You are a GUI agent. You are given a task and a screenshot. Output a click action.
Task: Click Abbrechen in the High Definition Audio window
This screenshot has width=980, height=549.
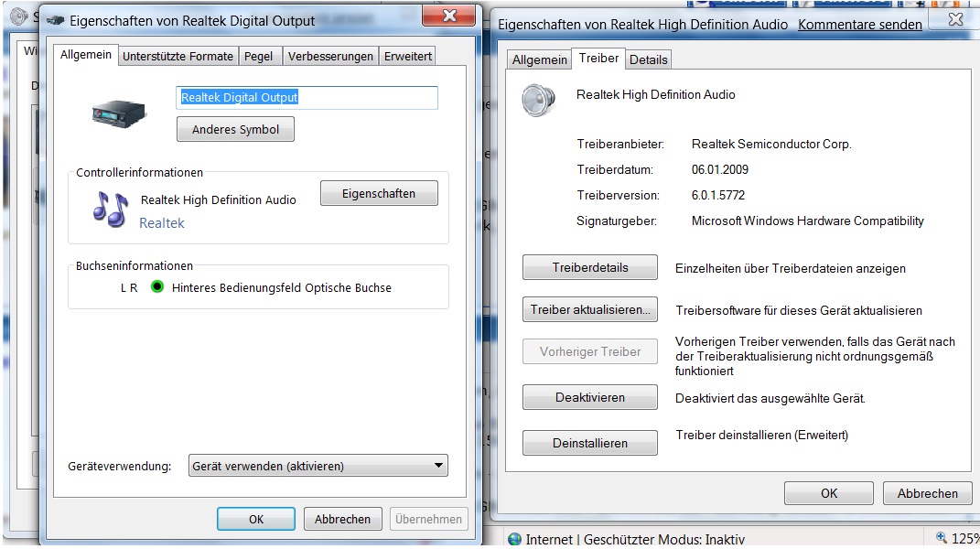point(928,493)
